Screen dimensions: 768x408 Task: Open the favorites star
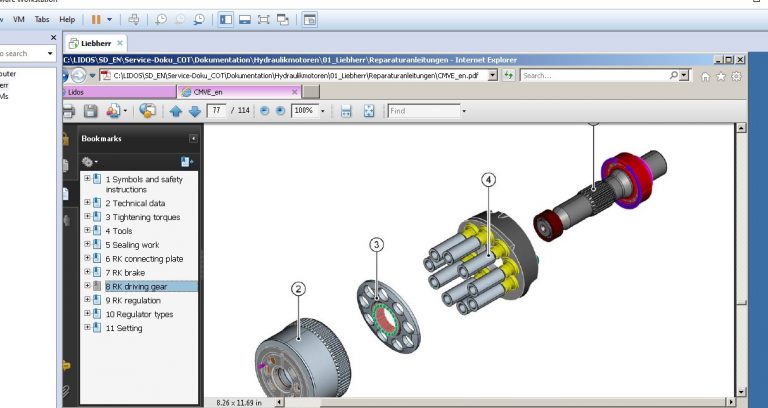click(721, 76)
